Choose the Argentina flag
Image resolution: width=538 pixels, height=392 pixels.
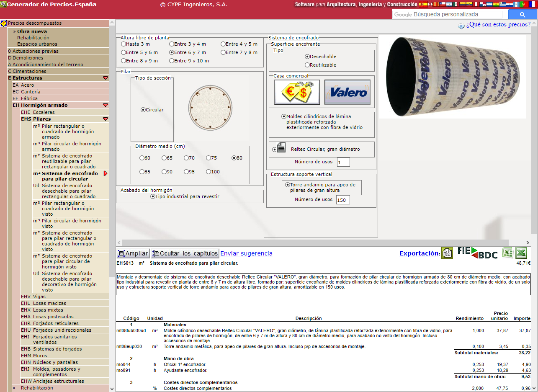[449, 4]
